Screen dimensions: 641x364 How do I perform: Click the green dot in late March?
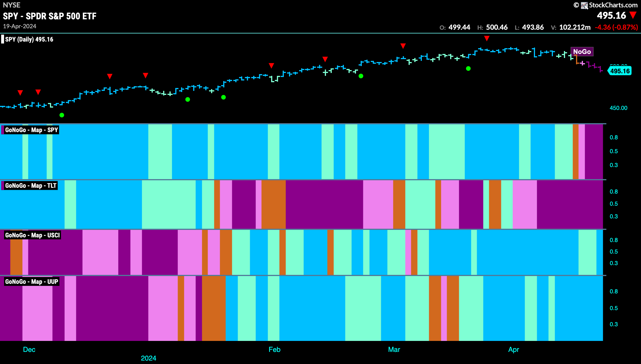(x=468, y=69)
